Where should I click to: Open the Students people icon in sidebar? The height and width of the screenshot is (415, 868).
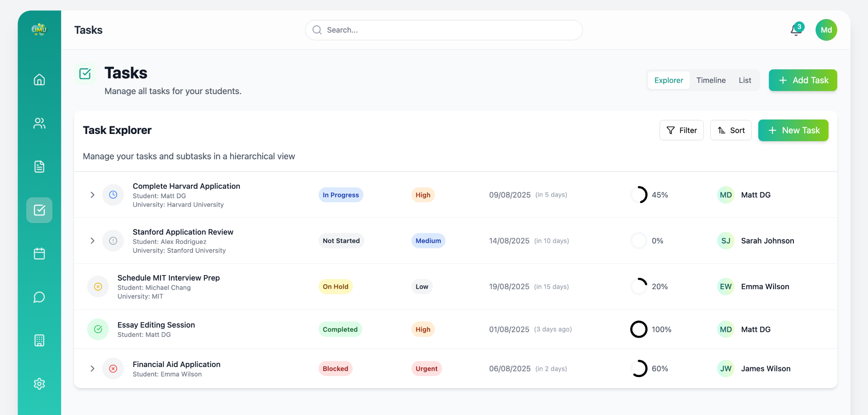(x=39, y=123)
